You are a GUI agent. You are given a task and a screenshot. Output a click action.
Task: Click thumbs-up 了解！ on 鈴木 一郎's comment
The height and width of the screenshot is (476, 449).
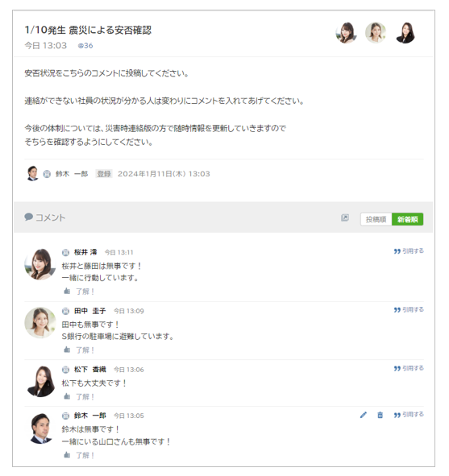click(x=79, y=455)
